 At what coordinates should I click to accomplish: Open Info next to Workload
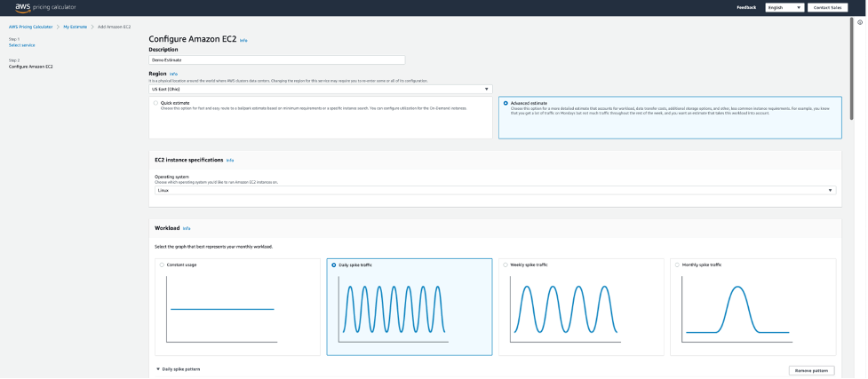tap(187, 228)
